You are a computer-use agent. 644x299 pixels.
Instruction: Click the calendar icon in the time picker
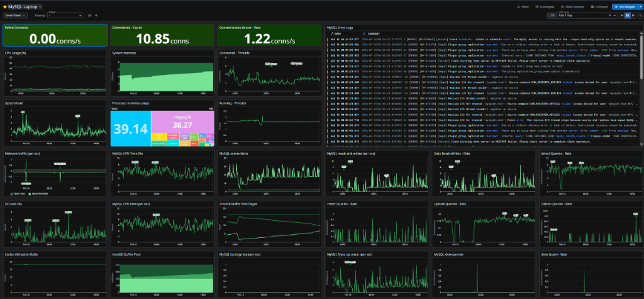(610, 15)
